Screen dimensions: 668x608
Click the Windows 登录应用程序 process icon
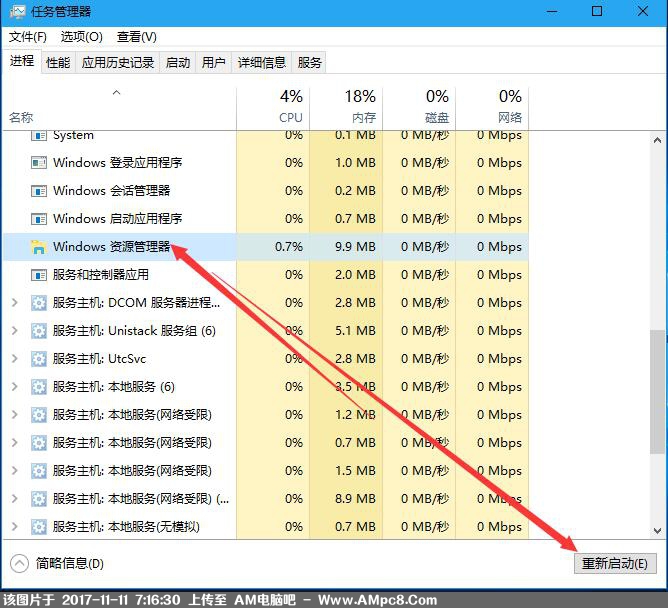pos(39,163)
